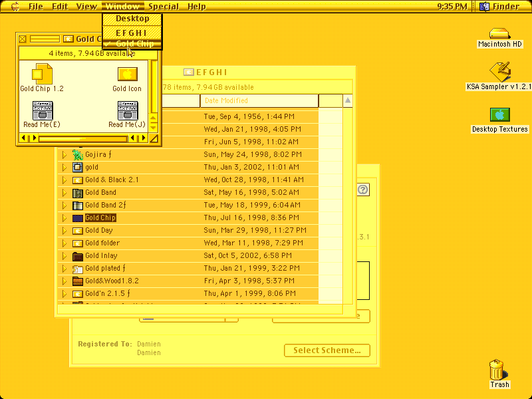Screen dimensions: 532x399
Task: Select the Read Me(E) document icon
Action: pyautogui.click(x=43, y=110)
